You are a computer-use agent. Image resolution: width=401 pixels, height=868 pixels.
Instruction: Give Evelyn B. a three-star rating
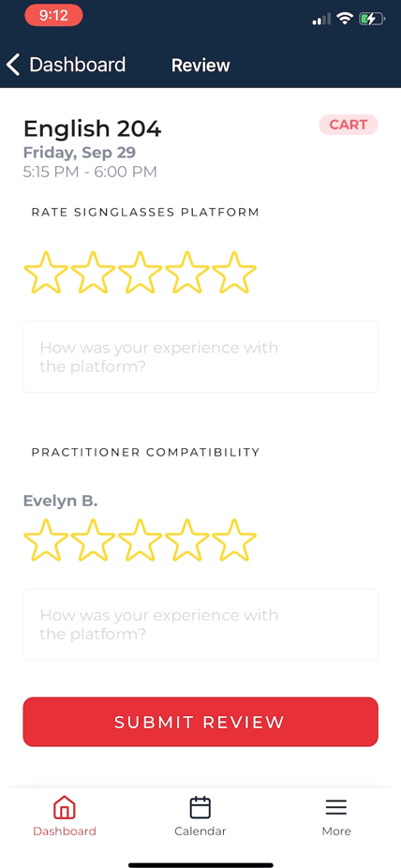[140, 540]
